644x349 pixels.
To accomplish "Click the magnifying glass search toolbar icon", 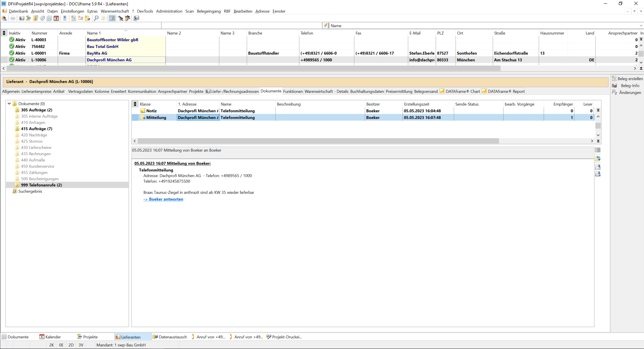I will (x=96, y=18).
